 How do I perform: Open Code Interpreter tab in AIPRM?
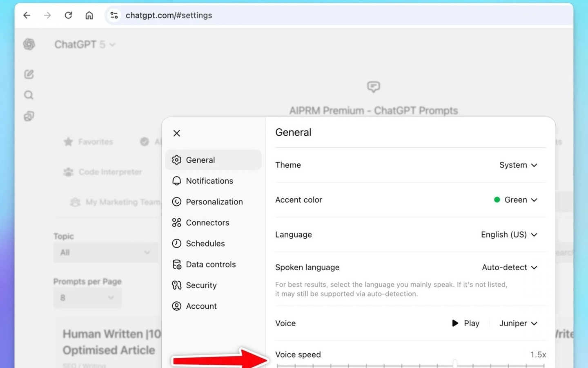click(102, 172)
